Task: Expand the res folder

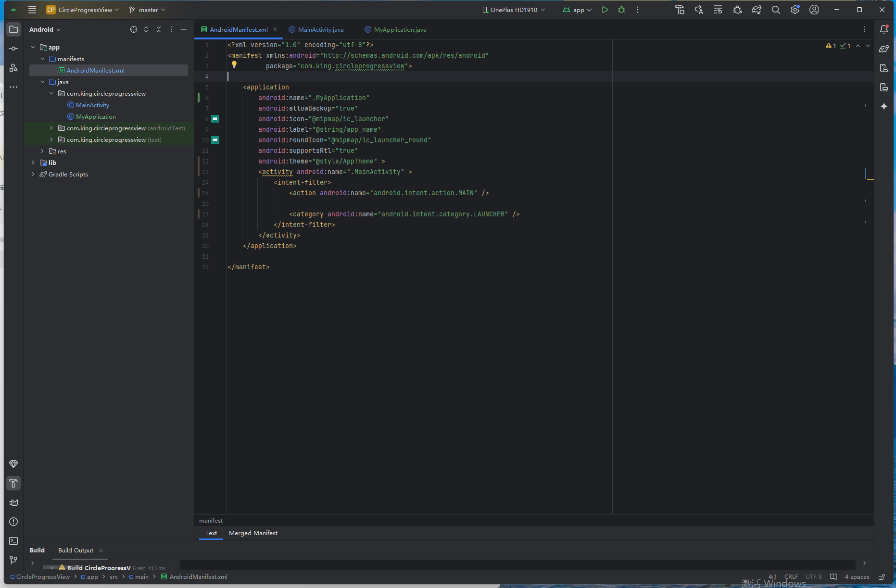Action: point(42,151)
